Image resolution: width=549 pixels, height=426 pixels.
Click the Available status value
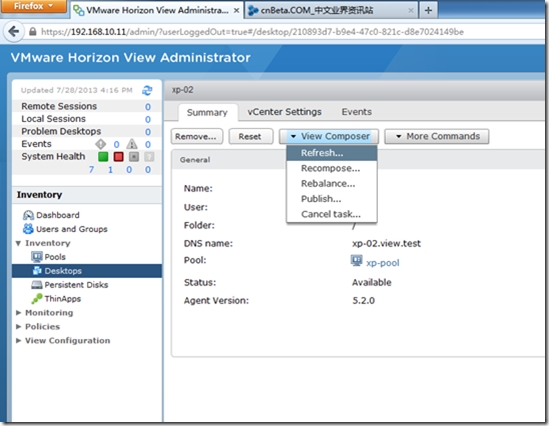click(x=371, y=282)
